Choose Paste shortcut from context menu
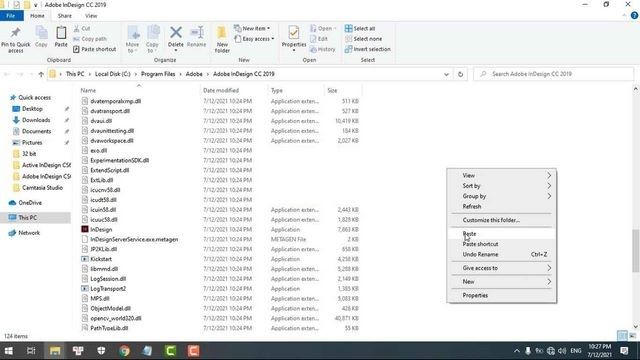Image resolution: width=640 pixels, height=360 pixels. [x=502, y=244]
